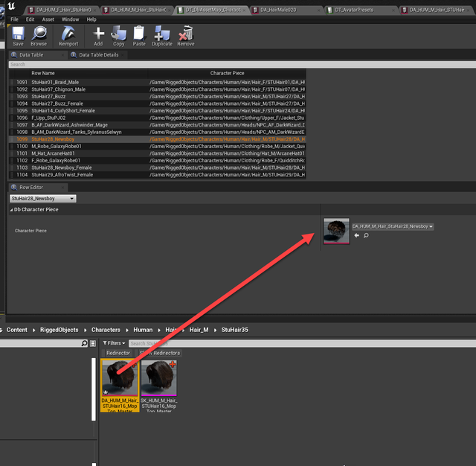Image resolution: width=476 pixels, height=466 pixels.
Task: Click the Duplicate row icon
Action: pyautogui.click(x=162, y=36)
